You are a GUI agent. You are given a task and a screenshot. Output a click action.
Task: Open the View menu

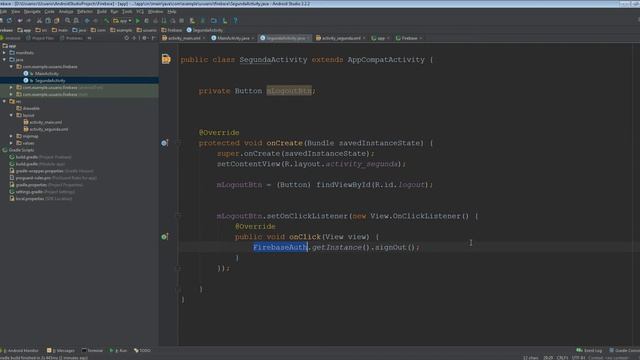[x=16, y=11]
